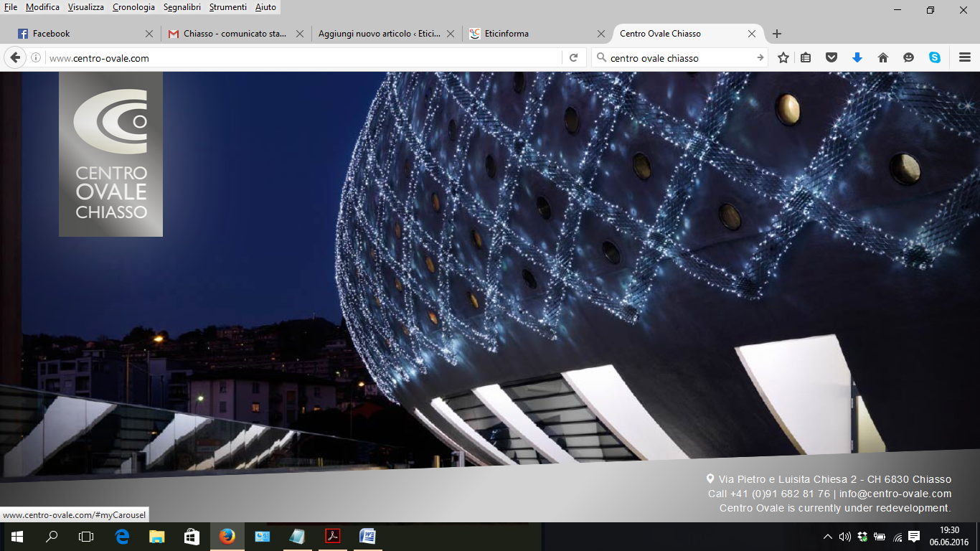Close the Aggiungi nuovo articolo tab
The image size is (980, 551).
pos(451,34)
